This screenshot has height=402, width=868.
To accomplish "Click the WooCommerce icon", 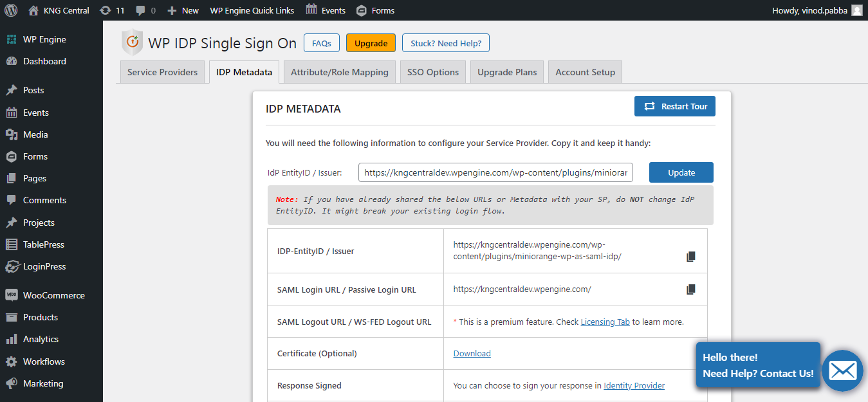I will click(12, 295).
